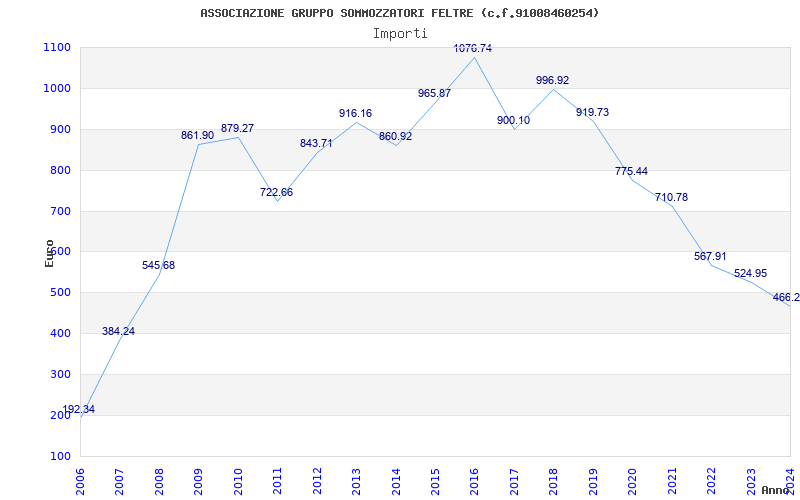800x500 pixels.
Task: Click x-axis year 2020
Action: [633, 481]
